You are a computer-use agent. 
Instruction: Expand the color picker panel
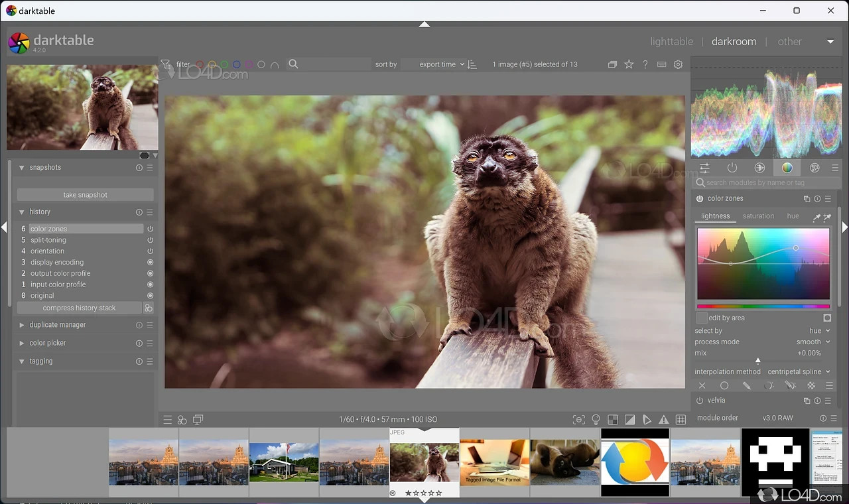pos(22,343)
